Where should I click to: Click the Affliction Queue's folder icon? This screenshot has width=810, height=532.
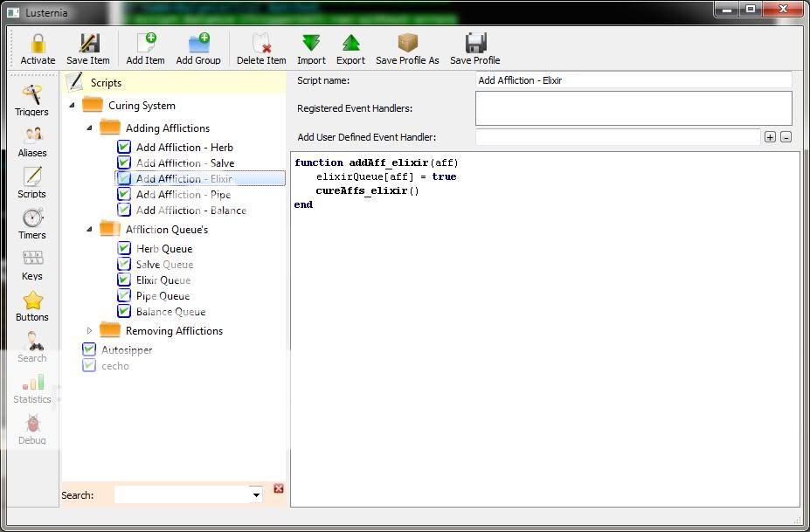(x=109, y=228)
